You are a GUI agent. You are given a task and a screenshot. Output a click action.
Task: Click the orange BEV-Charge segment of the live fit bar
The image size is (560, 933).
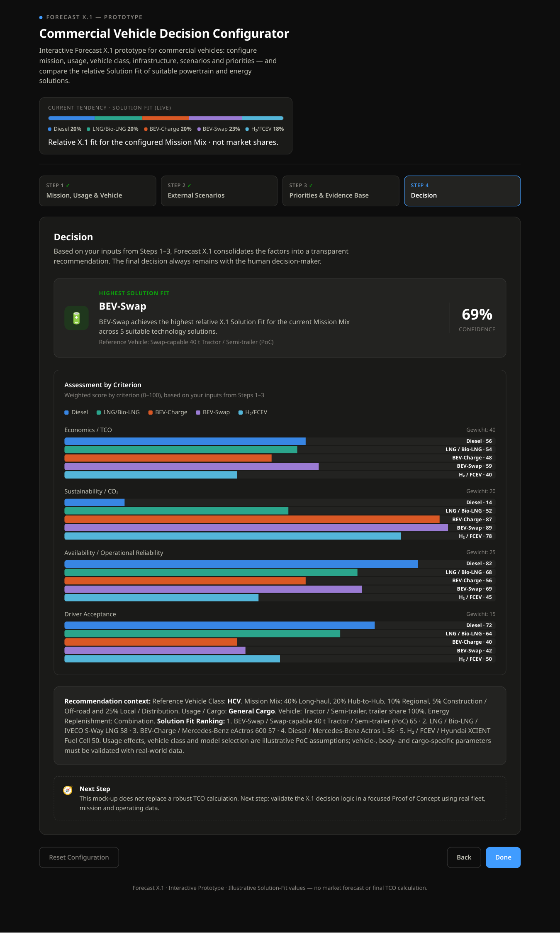[x=166, y=118]
